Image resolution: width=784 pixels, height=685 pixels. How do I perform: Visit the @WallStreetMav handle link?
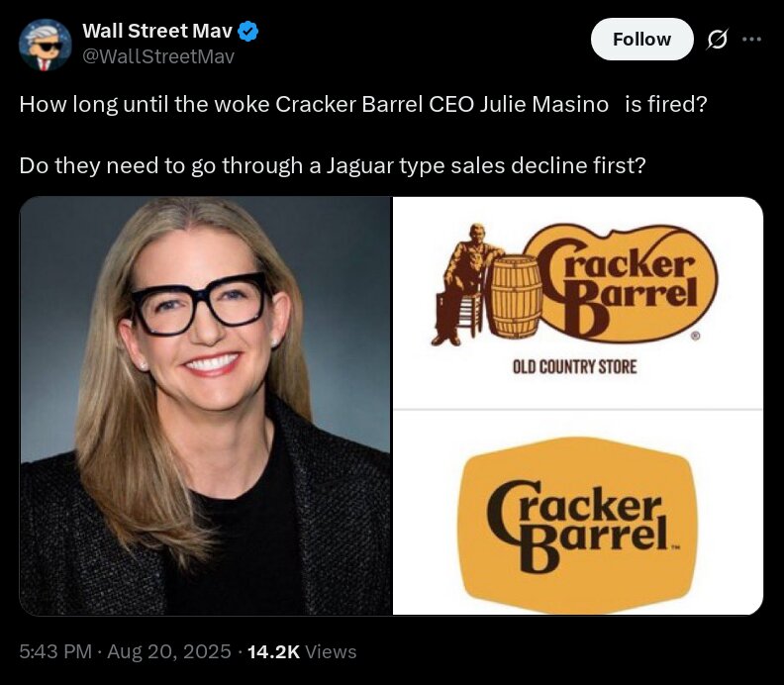[158, 56]
